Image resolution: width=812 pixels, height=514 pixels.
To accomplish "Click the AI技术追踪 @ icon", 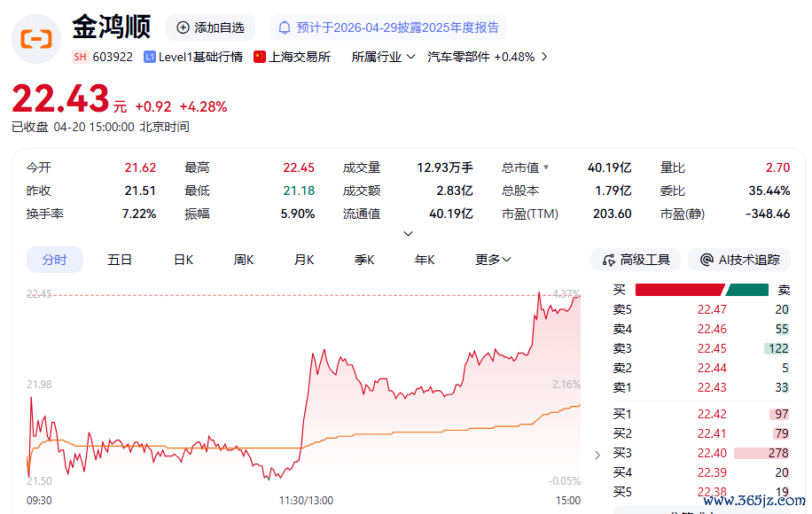I will [x=707, y=260].
